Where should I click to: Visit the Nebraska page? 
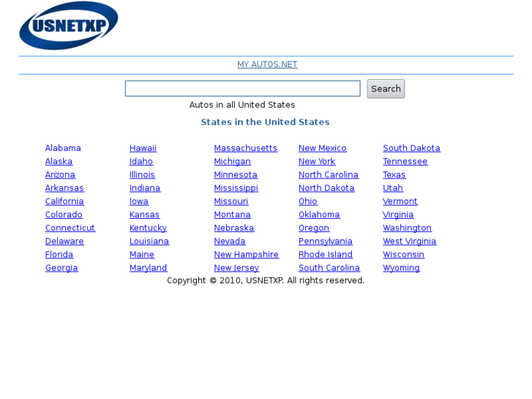234,228
